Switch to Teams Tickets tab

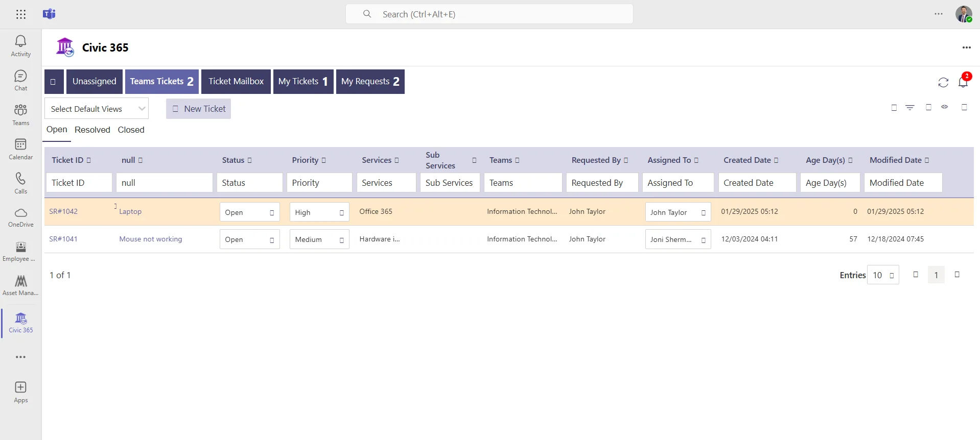tap(162, 82)
